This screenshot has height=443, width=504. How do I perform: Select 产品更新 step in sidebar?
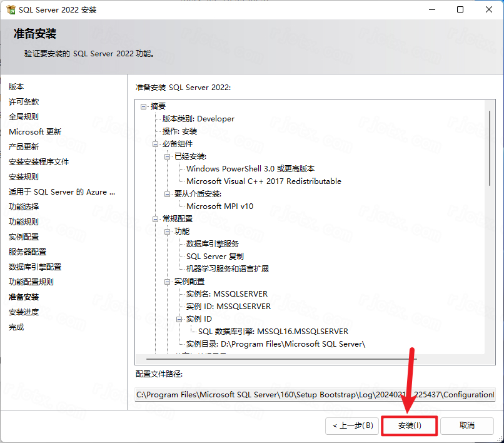(24, 147)
